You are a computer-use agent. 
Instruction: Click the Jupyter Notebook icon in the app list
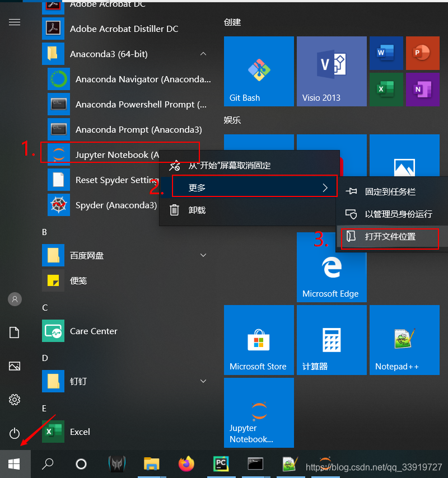pos(59,154)
